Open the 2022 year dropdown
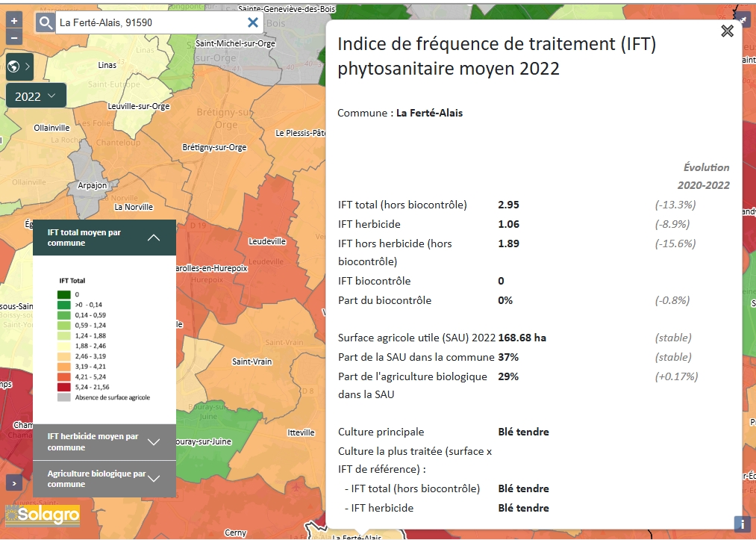The height and width of the screenshot is (540, 756). [x=36, y=96]
